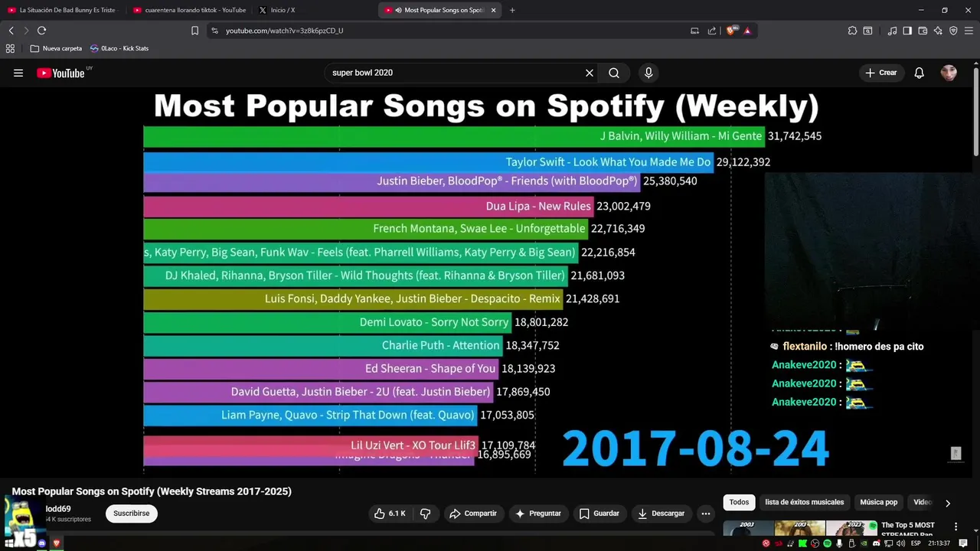The image size is (980, 551).
Task: Save video with Guardar button
Action: tap(599, 514)
